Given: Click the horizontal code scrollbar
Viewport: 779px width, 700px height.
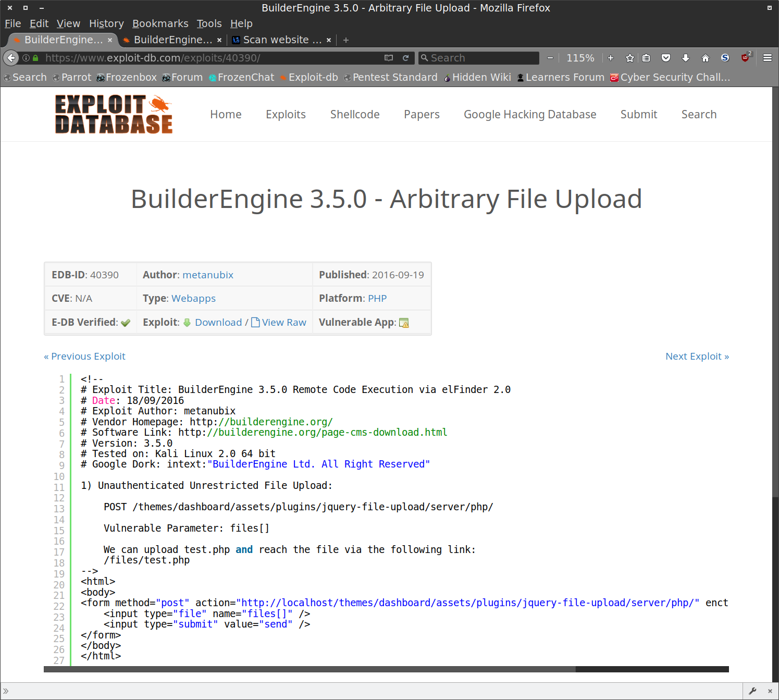Looking at the screenshot, I should [x=310, y=669].
